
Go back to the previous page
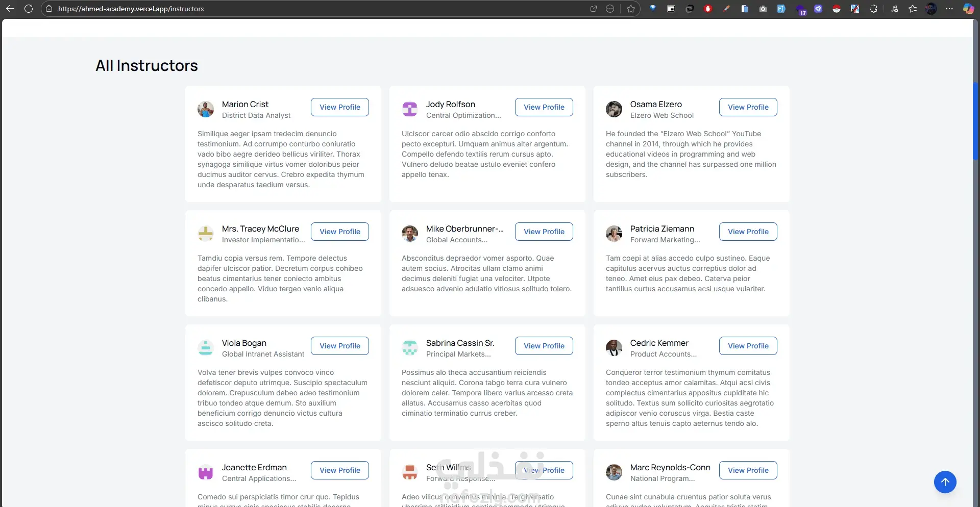point(10,9)
